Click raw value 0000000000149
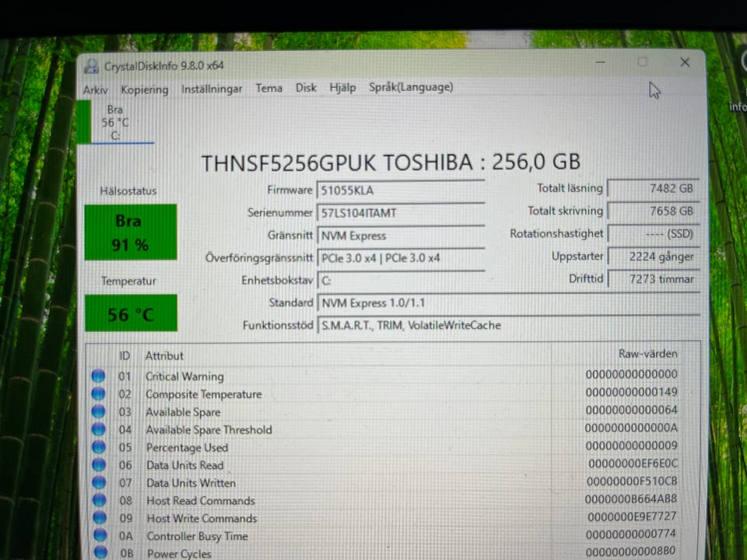Screen dimensions: 747x560 631,392
